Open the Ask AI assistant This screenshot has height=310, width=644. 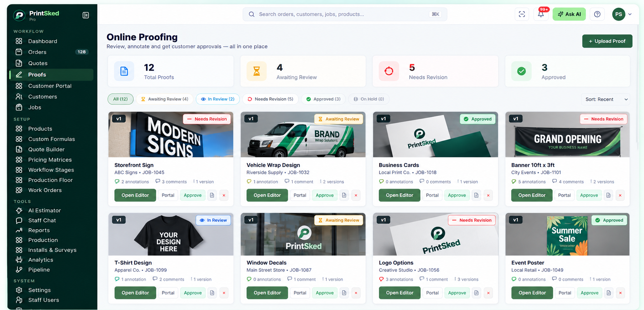(569, 14)
